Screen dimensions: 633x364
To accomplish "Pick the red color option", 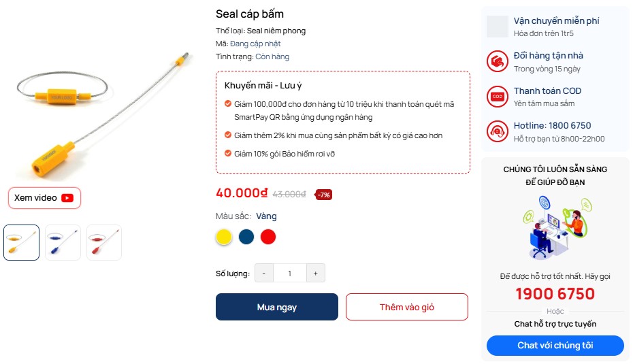I will tap(268, 237).
